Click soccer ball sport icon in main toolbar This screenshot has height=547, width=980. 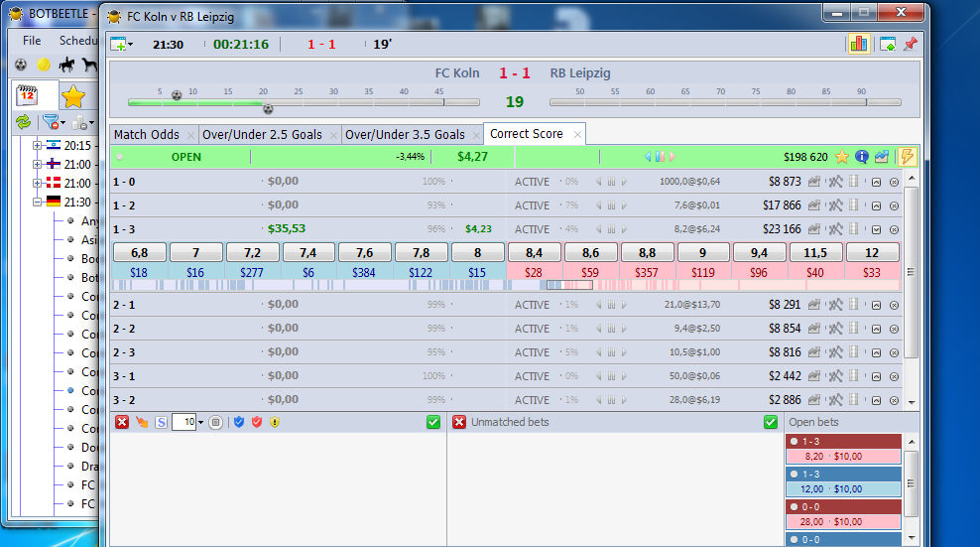coord(21,65)
